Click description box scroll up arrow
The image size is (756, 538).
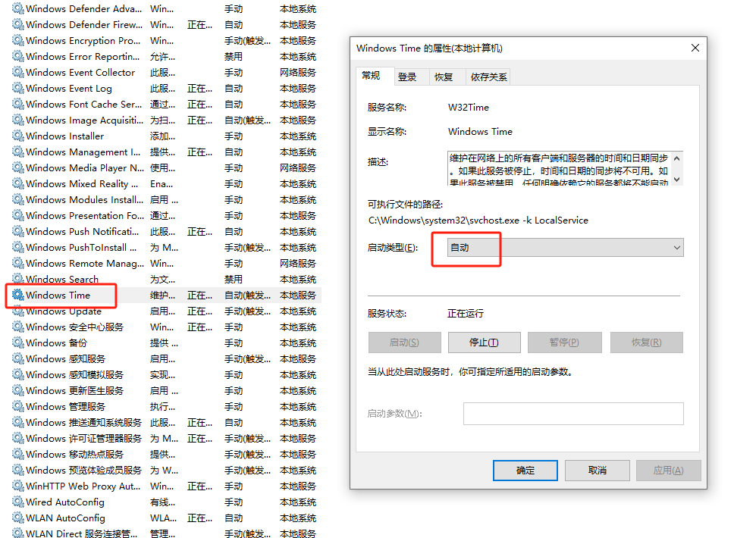coord(677,158)
